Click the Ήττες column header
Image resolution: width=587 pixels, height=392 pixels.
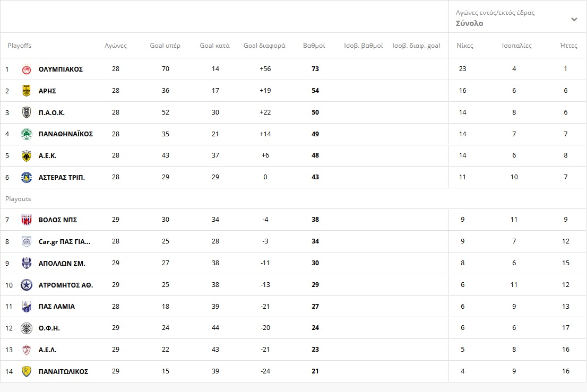click(568, 46)
